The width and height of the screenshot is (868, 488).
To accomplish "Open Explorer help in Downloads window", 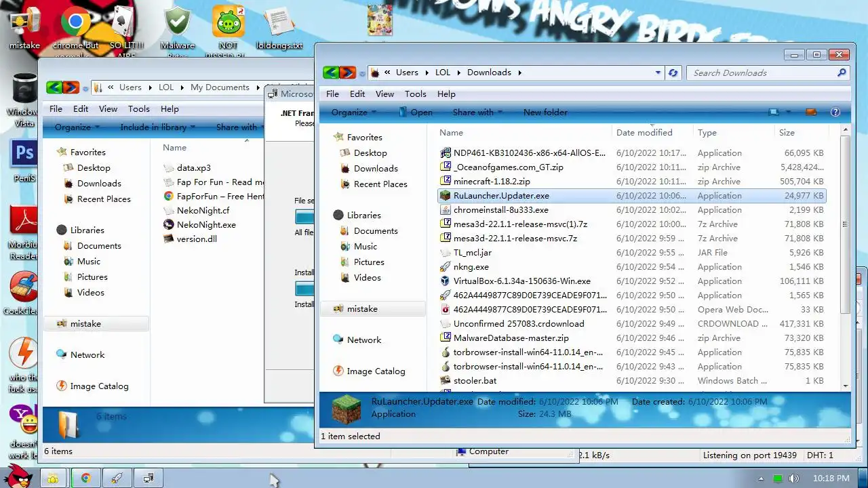I will [835, 112].
